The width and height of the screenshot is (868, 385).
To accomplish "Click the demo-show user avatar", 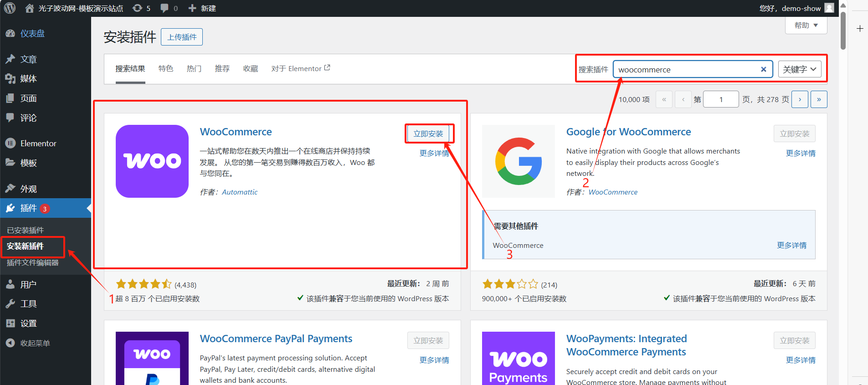I will tap(829, 8).
